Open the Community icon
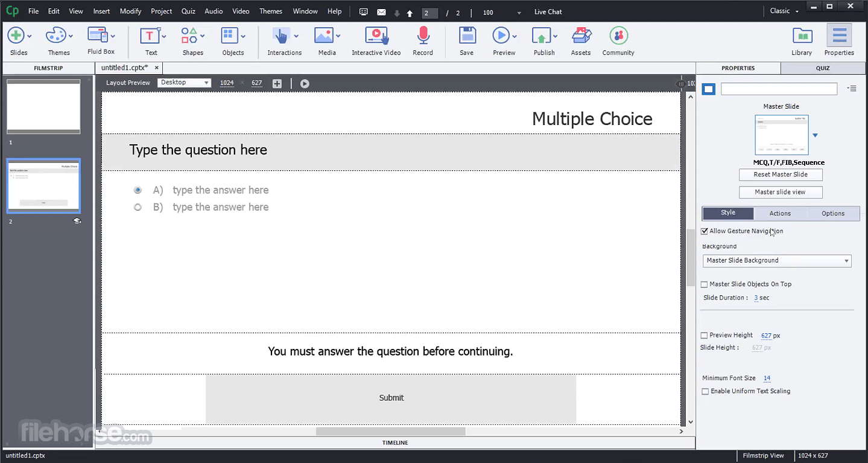868x463 pixels. pyautogui.click(x=618, y=36)
